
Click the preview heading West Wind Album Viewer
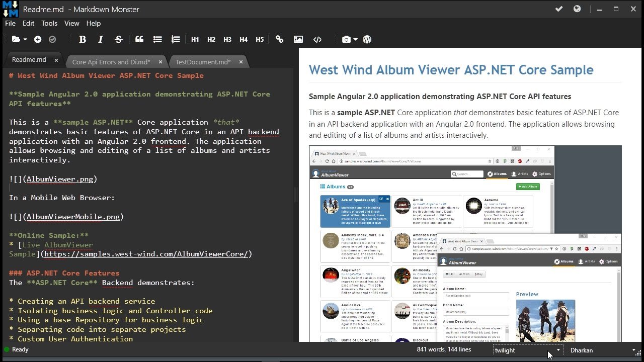click(x=451, y=70)
